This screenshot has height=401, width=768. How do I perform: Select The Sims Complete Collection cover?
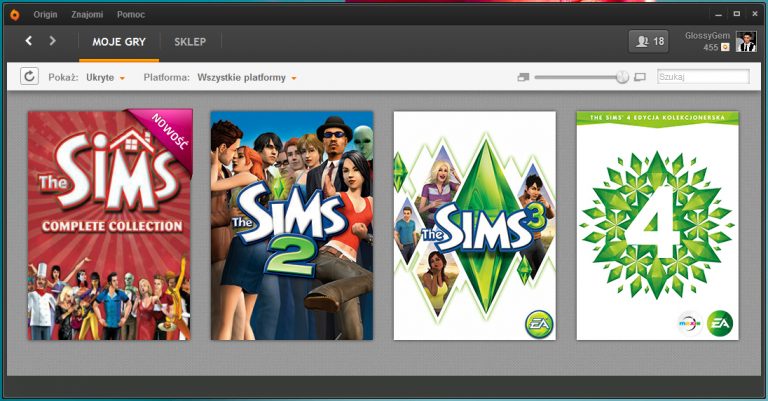[109, 225]
